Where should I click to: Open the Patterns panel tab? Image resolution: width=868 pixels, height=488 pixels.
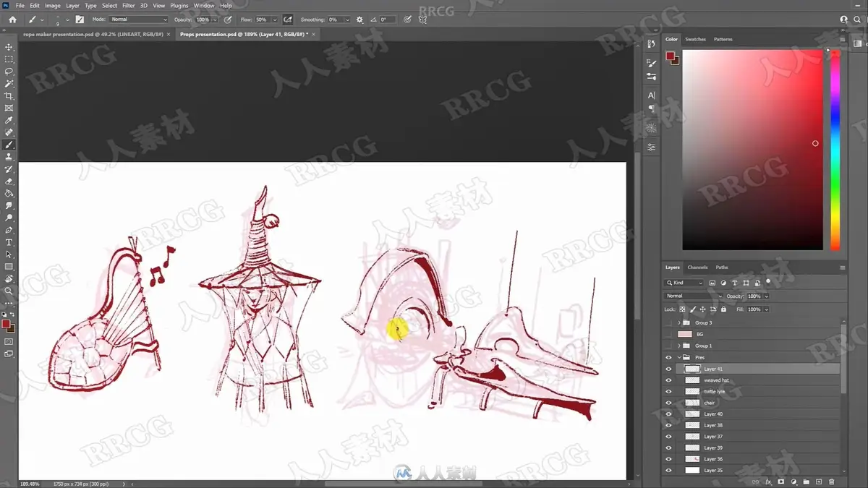pyautogui.click(x=723, y=39)
